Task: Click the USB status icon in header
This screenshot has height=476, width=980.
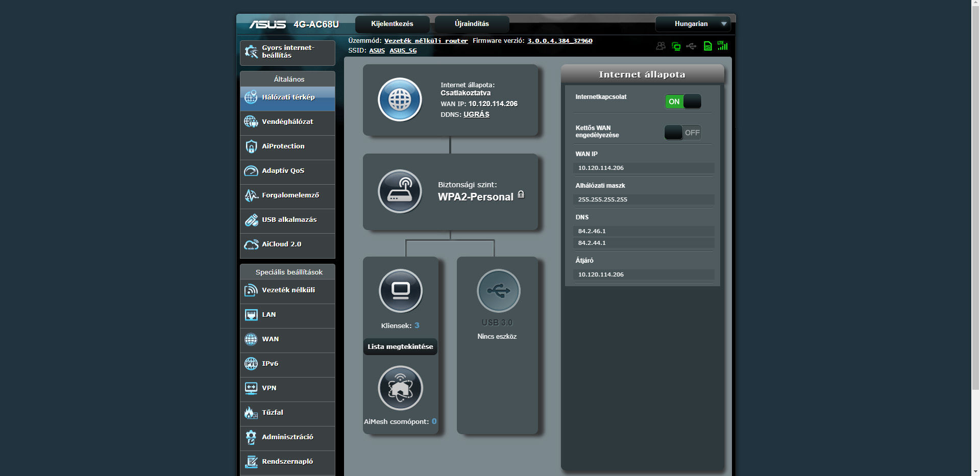Action: click(691, 46)
